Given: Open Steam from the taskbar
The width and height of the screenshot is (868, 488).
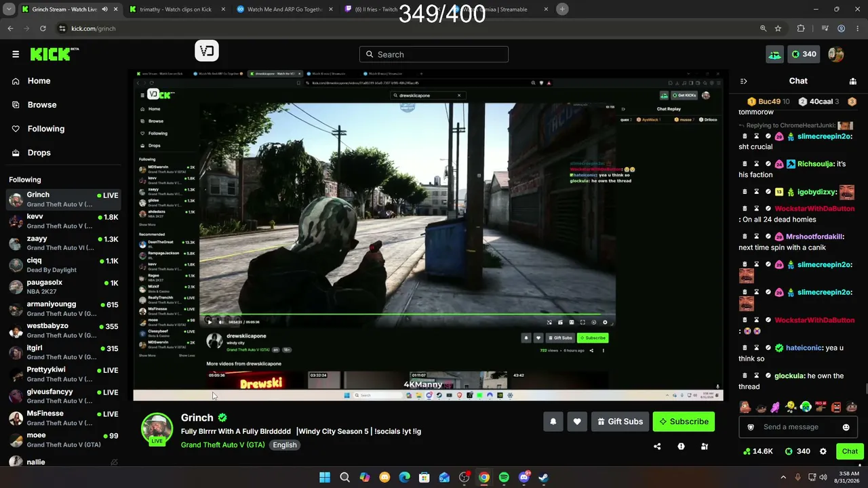Looking at the screenshot, I should pos(543,477).
